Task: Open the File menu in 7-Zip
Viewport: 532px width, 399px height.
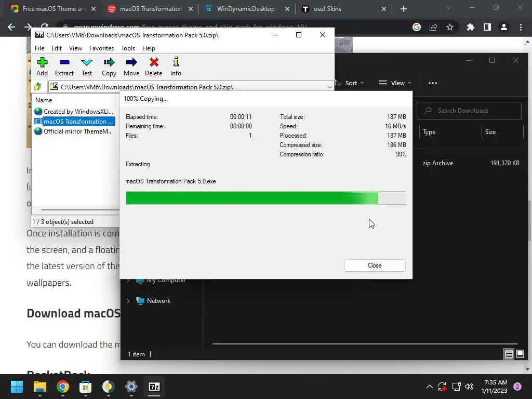Action: [x=39, y=48]
